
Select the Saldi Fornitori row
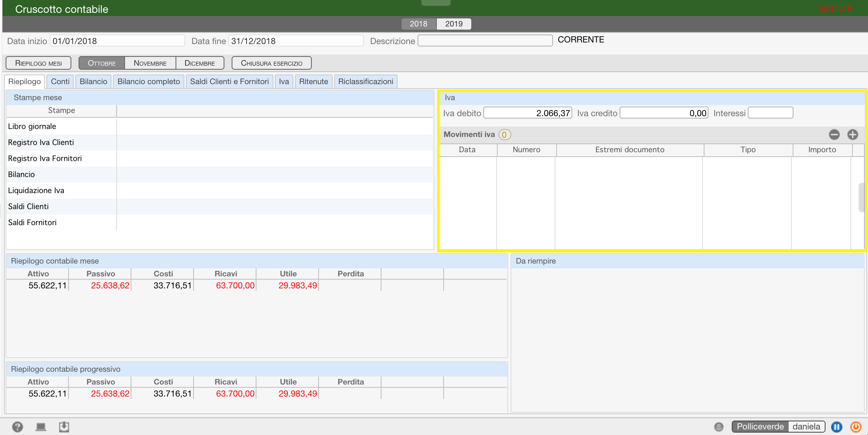220,223
